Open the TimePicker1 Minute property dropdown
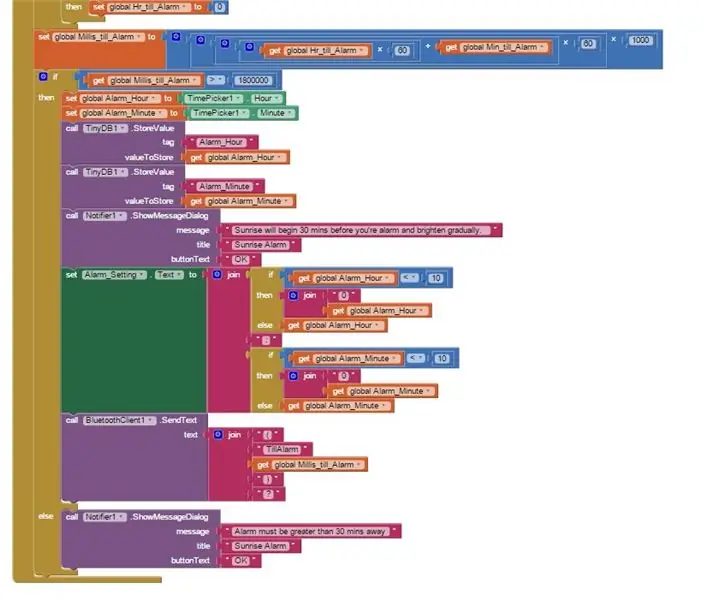The height and width of the screenshot is (600, 706). tap(276, 113)
